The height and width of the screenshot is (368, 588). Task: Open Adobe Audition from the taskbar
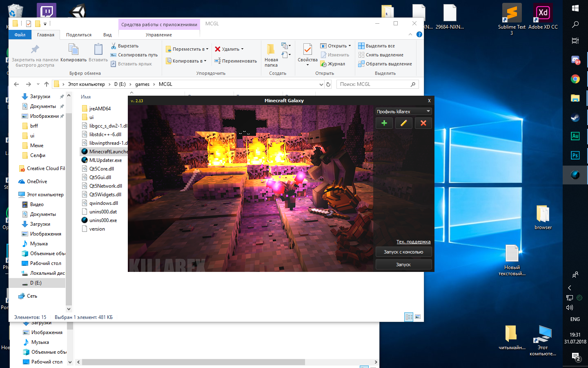(x=575, y=136)
